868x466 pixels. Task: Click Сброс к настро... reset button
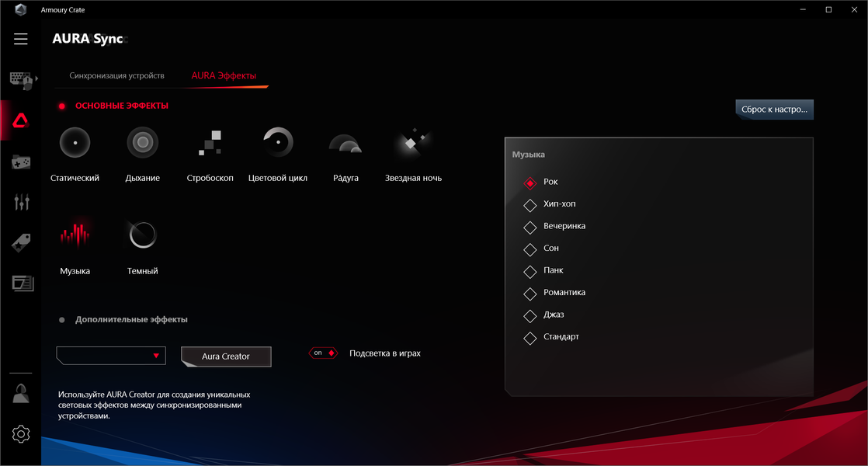click(x=775, y=109)
